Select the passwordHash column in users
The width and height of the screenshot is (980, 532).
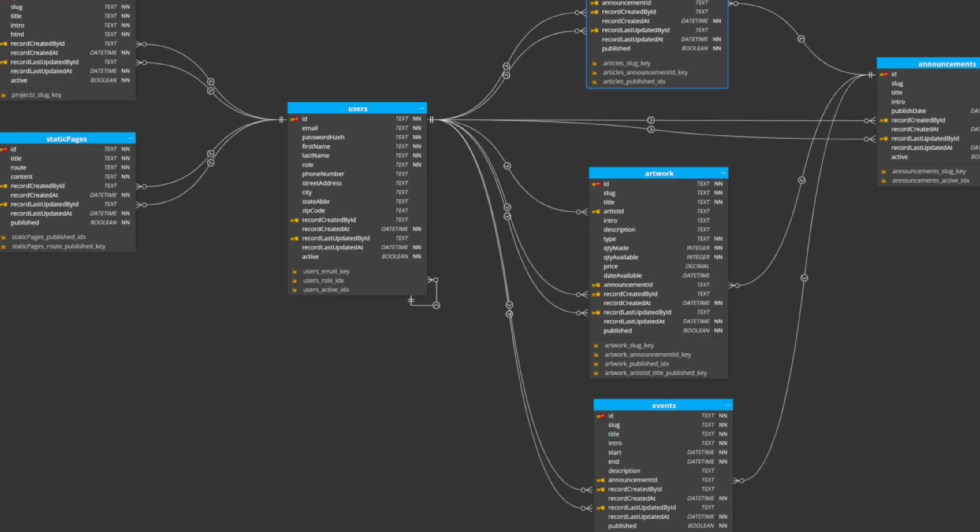tap(323, 137)
